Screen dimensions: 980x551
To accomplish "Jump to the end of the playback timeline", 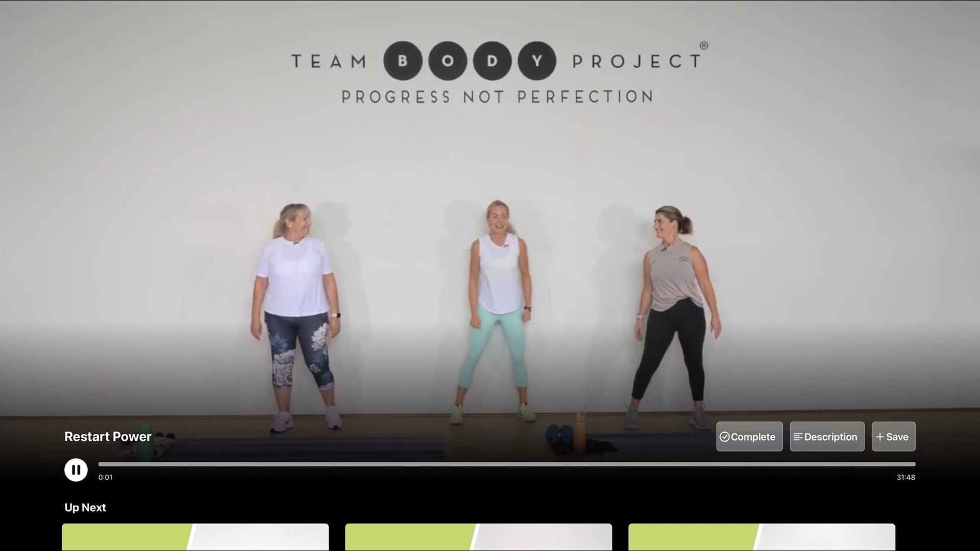I will coord(914,464).
